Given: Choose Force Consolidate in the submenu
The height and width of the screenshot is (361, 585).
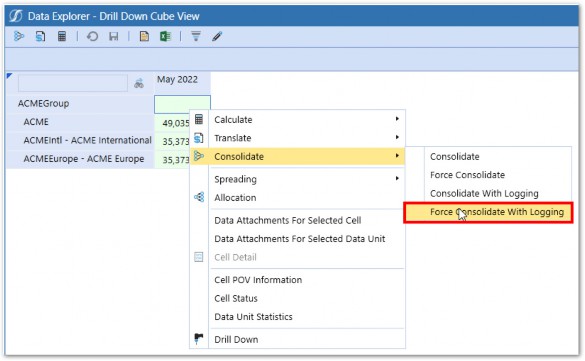Looking at the screenshot, I should coord(488,175).
